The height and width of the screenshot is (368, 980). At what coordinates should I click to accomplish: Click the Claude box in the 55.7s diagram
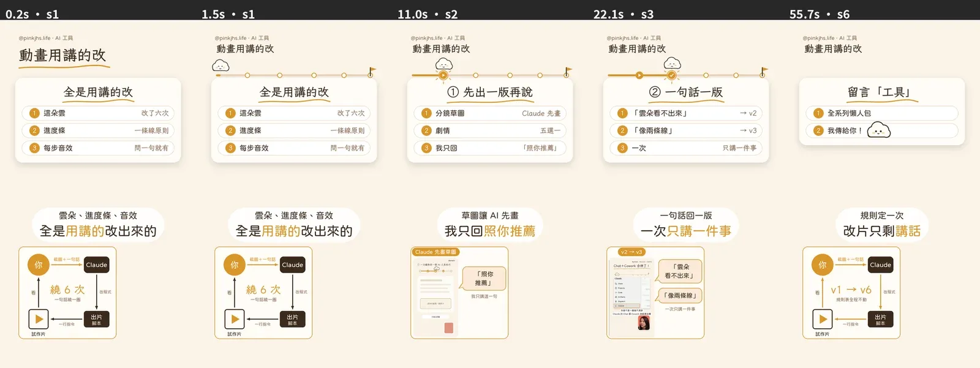pos(880,265)
